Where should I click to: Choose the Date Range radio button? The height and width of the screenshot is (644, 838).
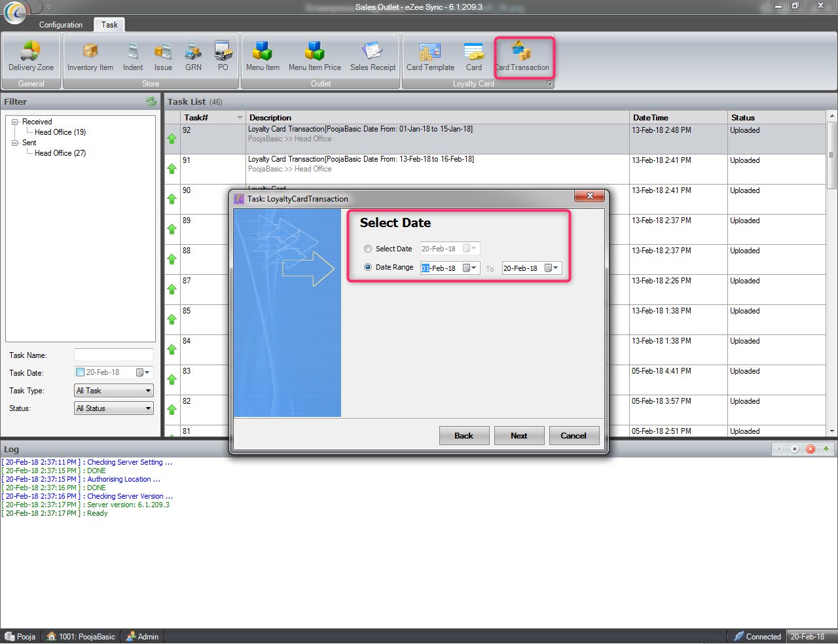click(368, 267)
